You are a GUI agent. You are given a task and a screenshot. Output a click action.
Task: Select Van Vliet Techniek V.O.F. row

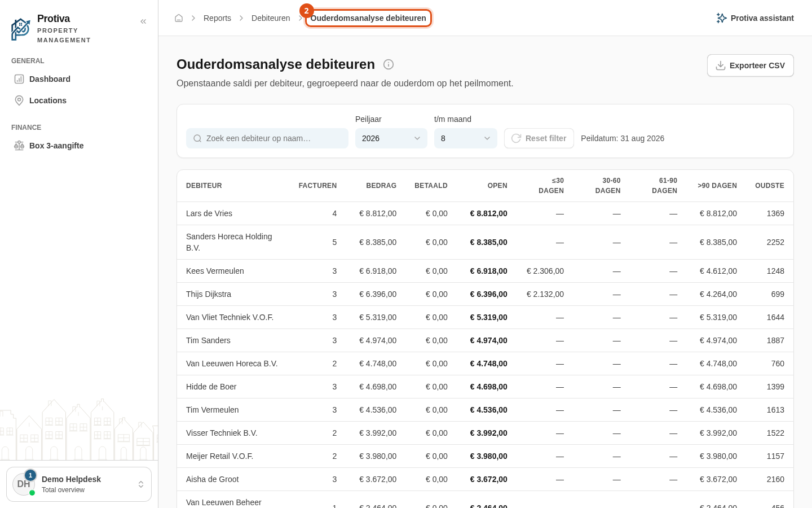pyautogui.click(x=485, y=317)
